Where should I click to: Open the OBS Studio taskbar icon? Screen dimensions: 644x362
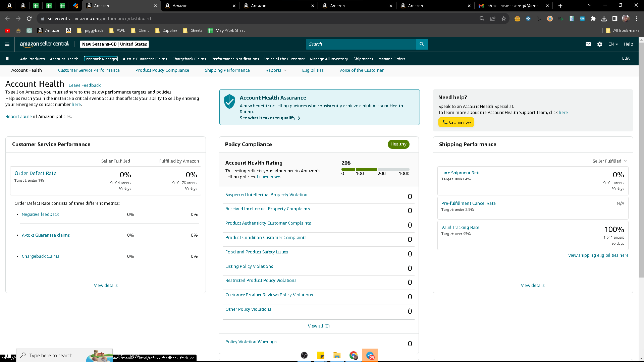pos(304,355)
